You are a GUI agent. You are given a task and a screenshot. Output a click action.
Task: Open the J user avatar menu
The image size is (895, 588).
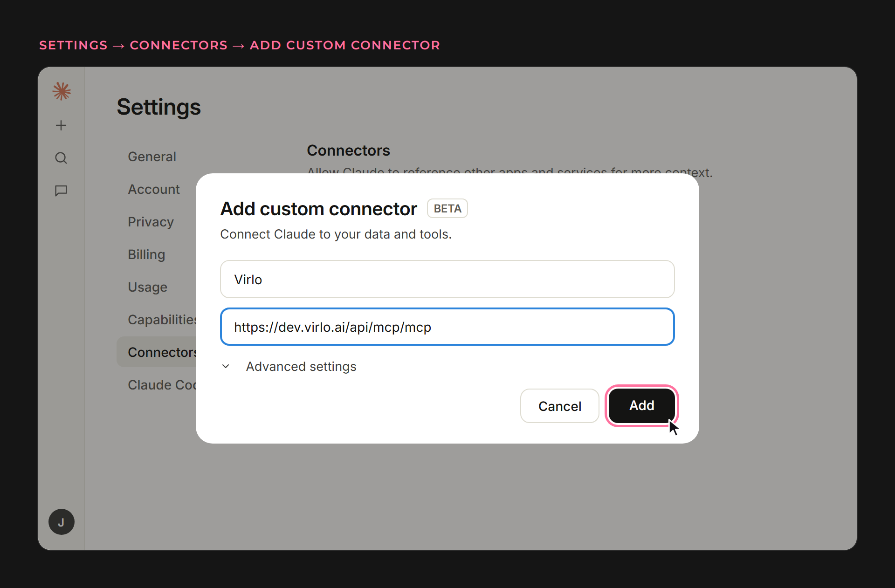(x=62, y=522)
